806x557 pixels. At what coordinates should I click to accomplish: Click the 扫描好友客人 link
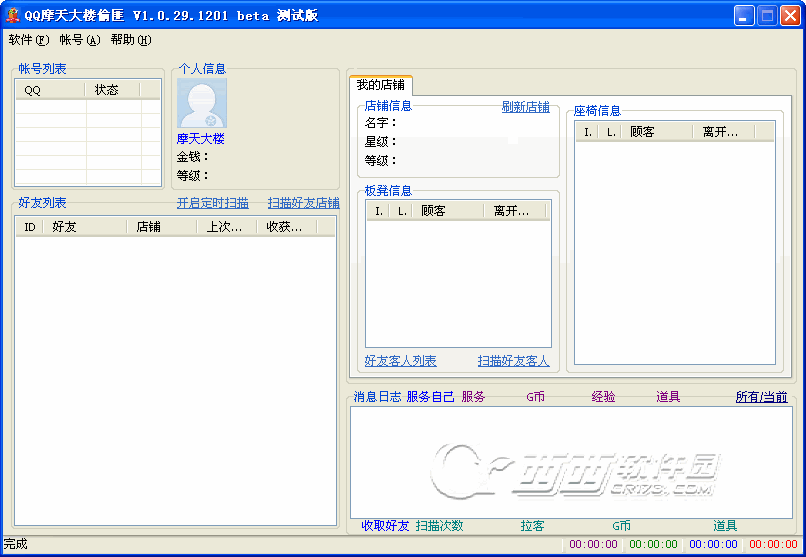(514, 361)
